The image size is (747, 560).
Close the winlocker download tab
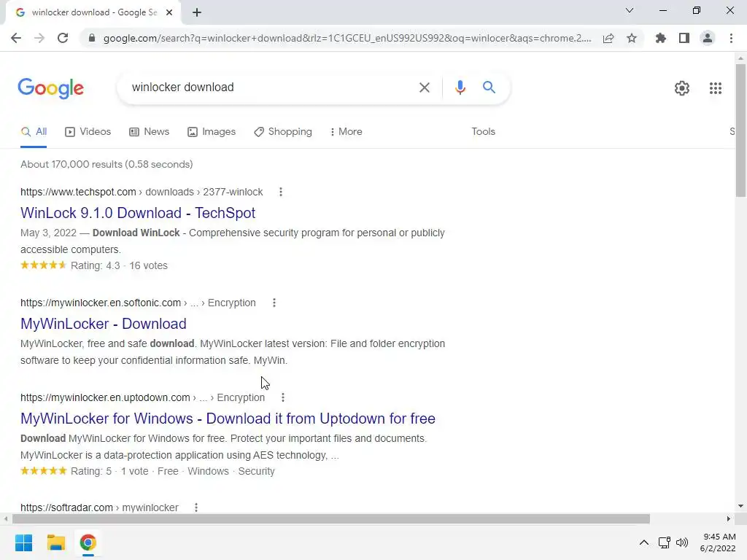[169, 12]
